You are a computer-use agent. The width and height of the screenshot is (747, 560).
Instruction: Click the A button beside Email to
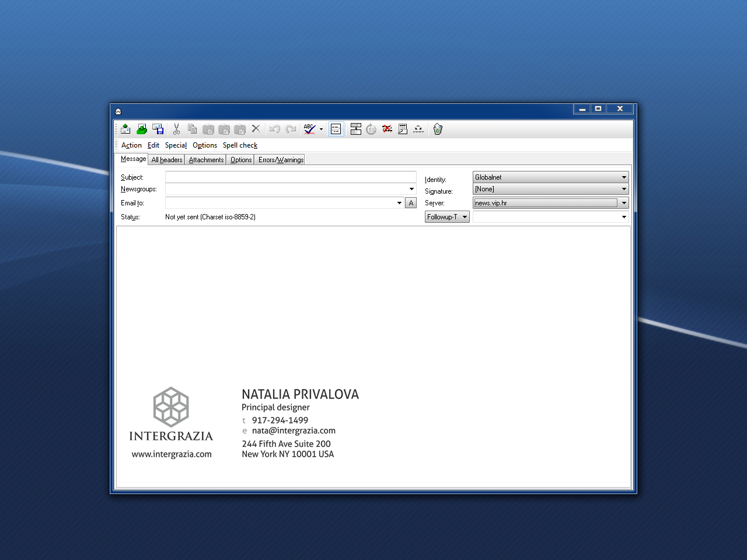pyautogui.click(x=411, y=203)
